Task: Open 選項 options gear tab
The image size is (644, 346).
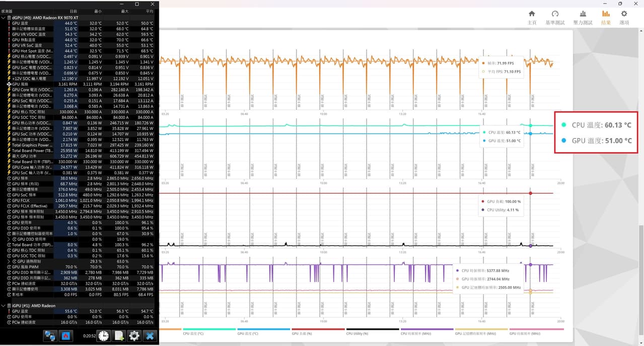Action: (x=624, y=18)
